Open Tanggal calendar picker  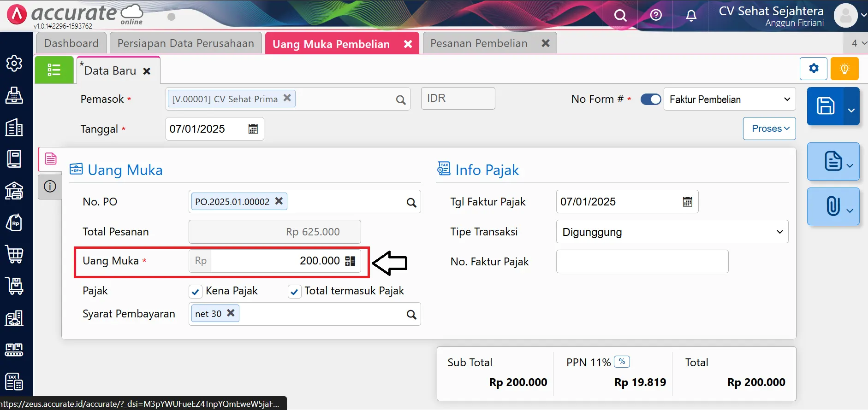[253, 129]
